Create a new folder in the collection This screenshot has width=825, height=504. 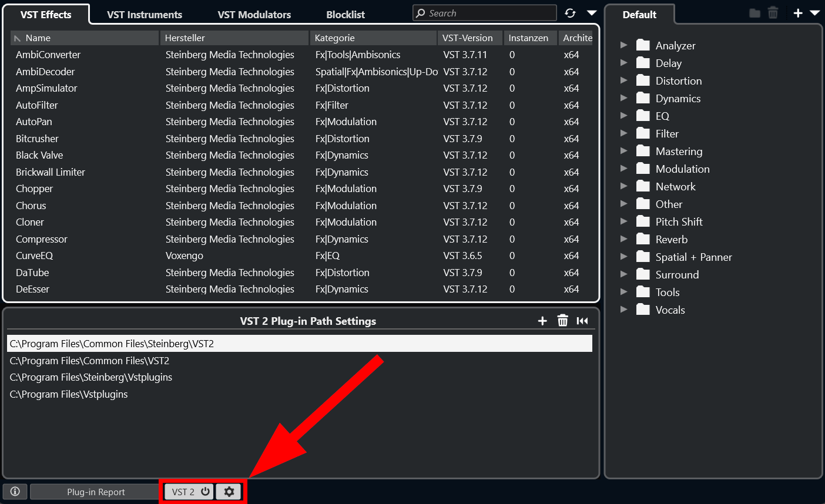754,12
